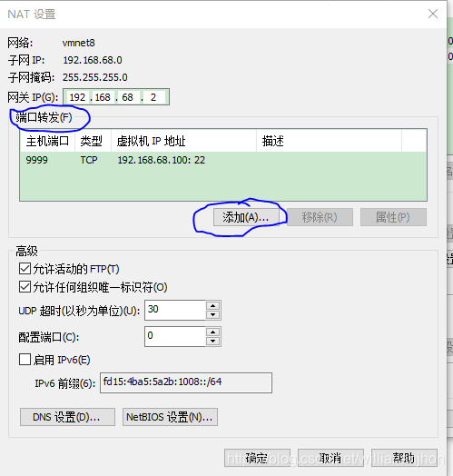Viewport: 453px width, 476px height.
Task: Cancel with the 取消 button
Action: pos(330,458)
